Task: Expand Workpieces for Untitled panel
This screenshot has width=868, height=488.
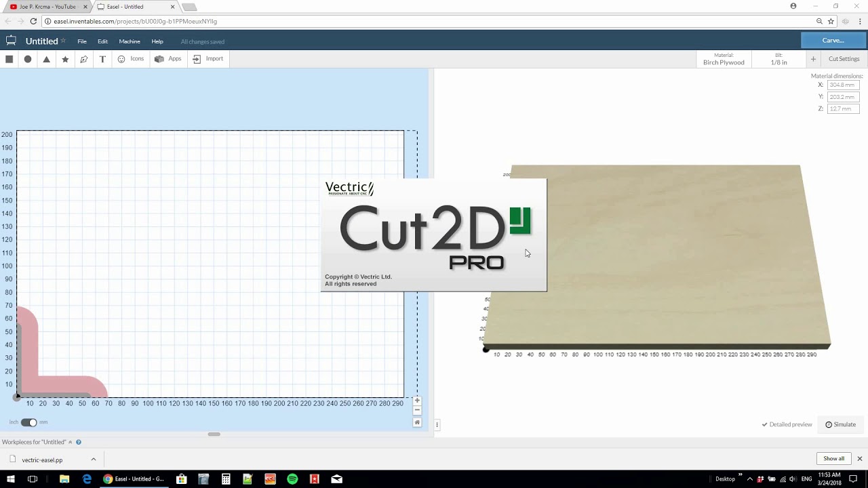Action: point(37,442)
